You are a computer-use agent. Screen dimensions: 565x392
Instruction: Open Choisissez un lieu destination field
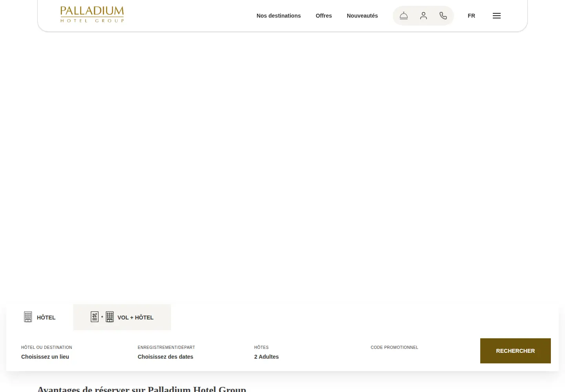click(x=45, y=357)
